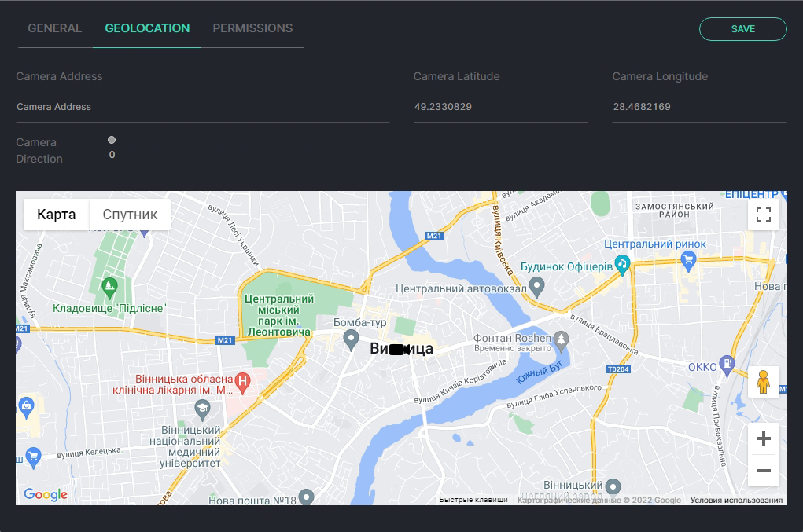Screen dimensions: 803x532
Task: Click the вулиця Брацлавська street label
Action: [x=604, y=335]
